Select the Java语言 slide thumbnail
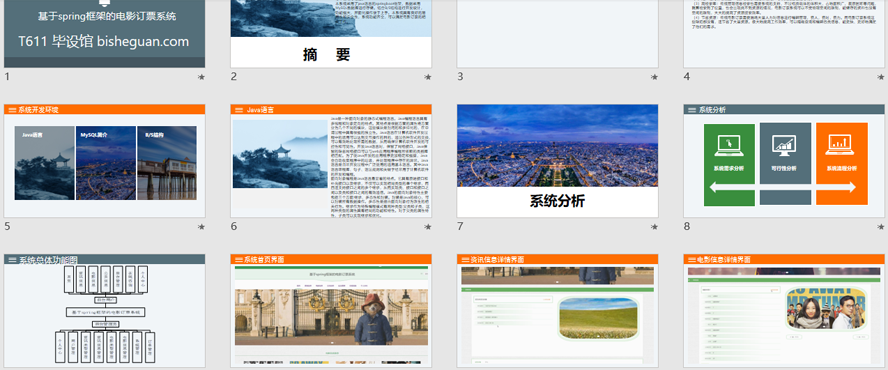This screenshot has width=888, height=370. tap(331, 161)
